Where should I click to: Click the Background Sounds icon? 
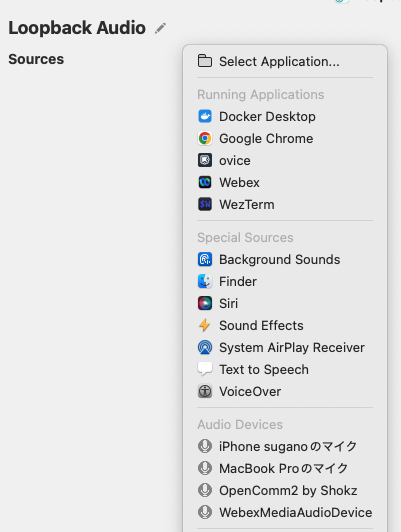coord(205,259)
